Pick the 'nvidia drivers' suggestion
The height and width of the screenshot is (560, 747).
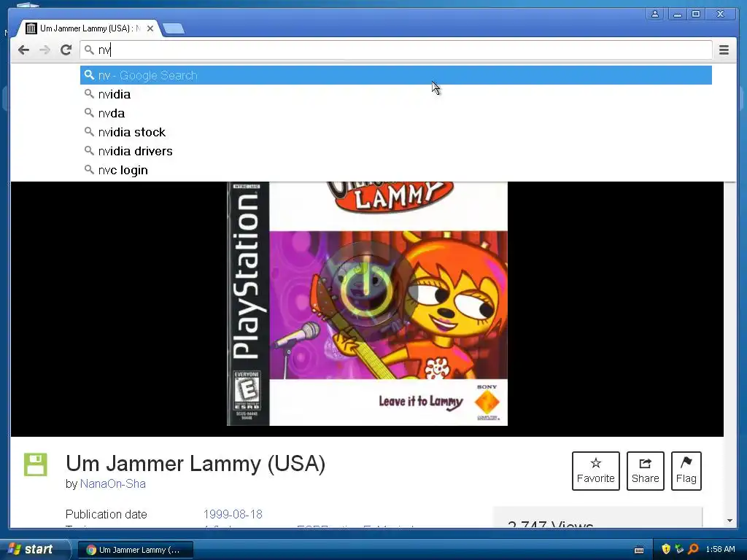396,152
